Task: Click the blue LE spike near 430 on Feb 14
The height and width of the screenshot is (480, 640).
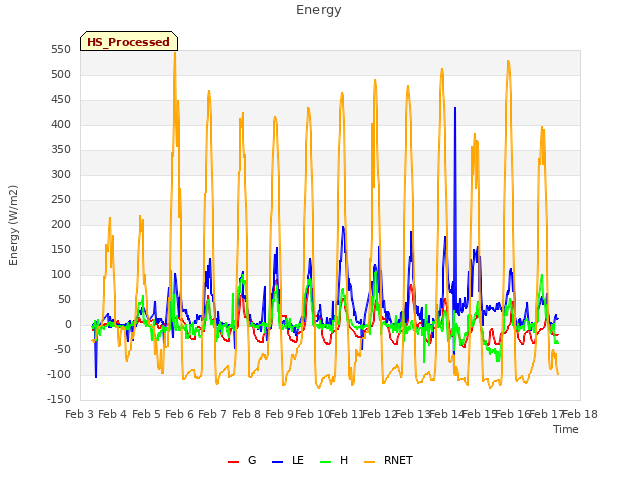Action: 455,109
